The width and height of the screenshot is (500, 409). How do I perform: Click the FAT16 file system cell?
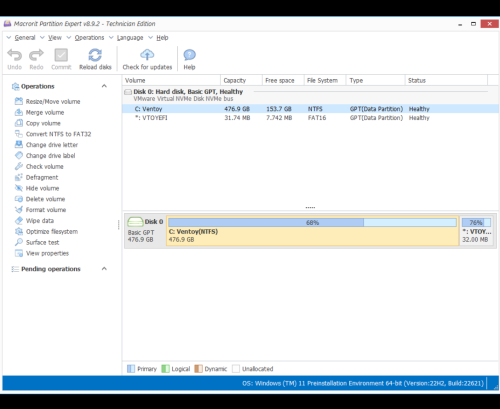(x=317, y=118)
